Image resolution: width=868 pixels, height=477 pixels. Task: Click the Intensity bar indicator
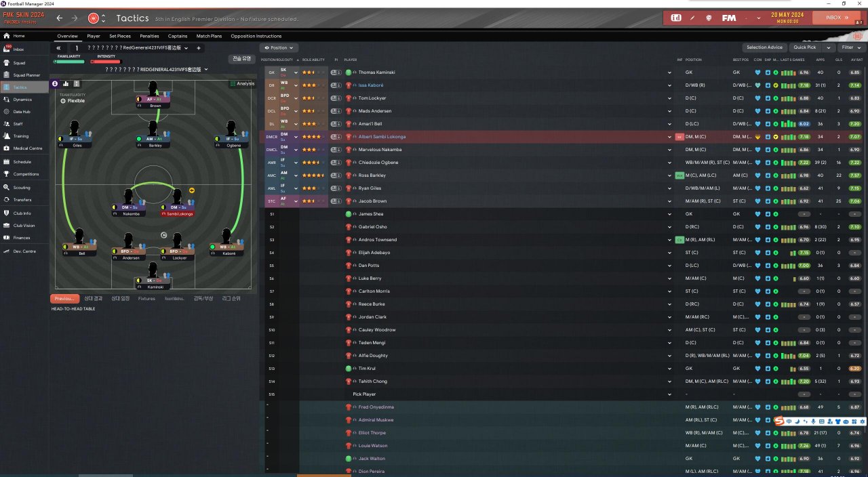click(x=106, y=61)
